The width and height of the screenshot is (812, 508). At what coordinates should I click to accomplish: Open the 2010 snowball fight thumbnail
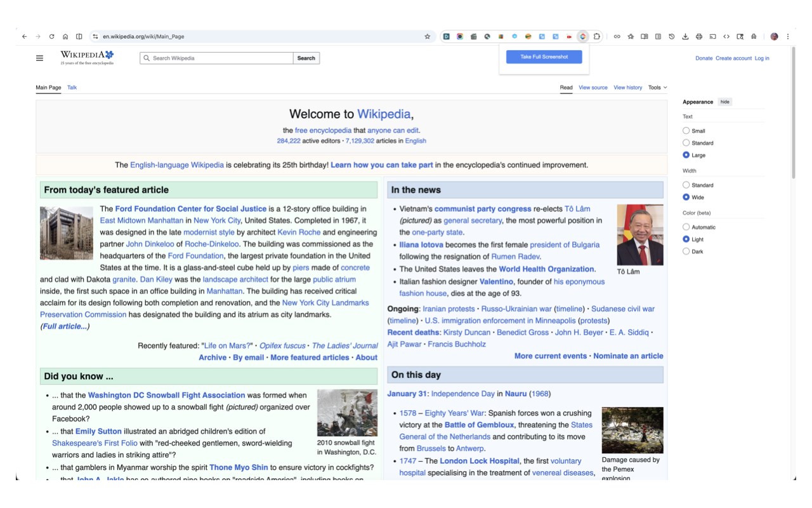pyautogui.click(x=347, y=413)
